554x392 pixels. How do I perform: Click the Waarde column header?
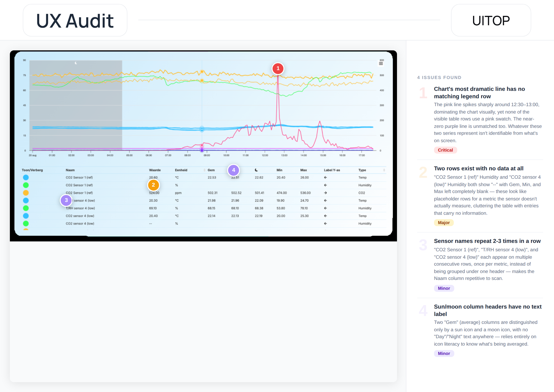(155, 170)
